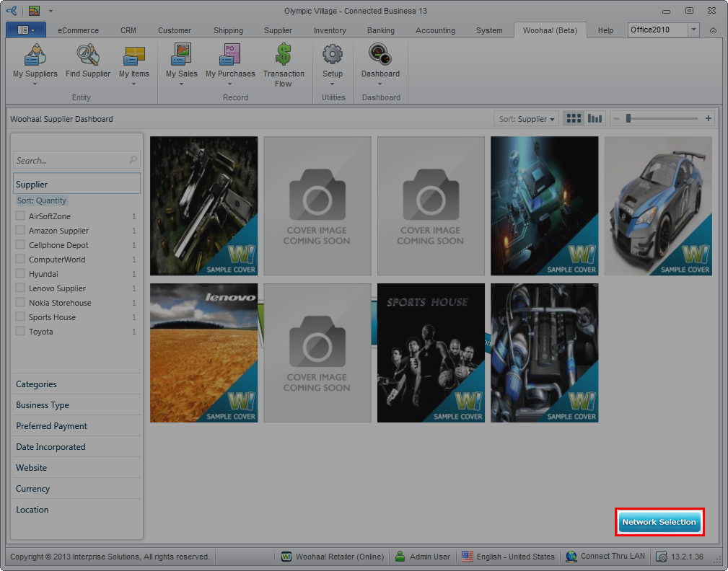Screen dimensions: 728x571
Task: Open the CRM ribbon tab
Action: 128,30
